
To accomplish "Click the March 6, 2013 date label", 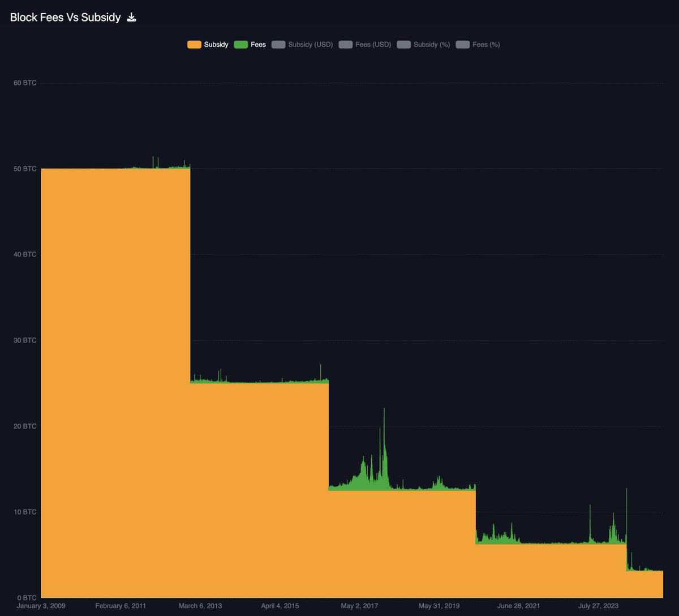I will click(x=200, y=606).
